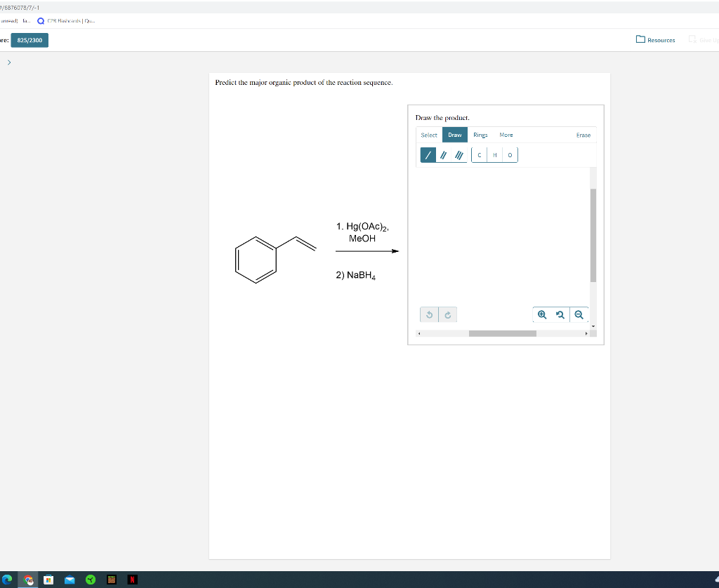The height and width of the screenshot is (588, 719).
Task: Select the double bond tool
Action: click(443, 154)
